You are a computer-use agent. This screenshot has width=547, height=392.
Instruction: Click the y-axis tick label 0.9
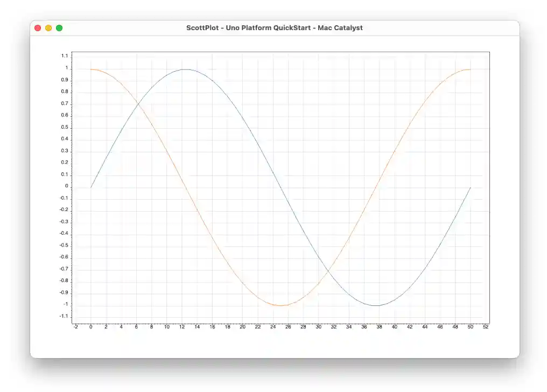pyautogui.click(x=65, y=80)
